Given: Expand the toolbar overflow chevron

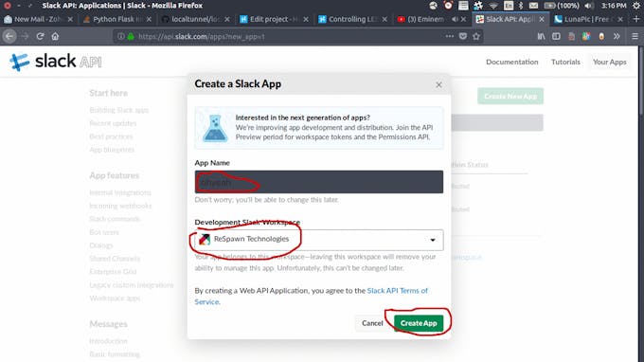Looking at the screenshot, I should [617, 36].
